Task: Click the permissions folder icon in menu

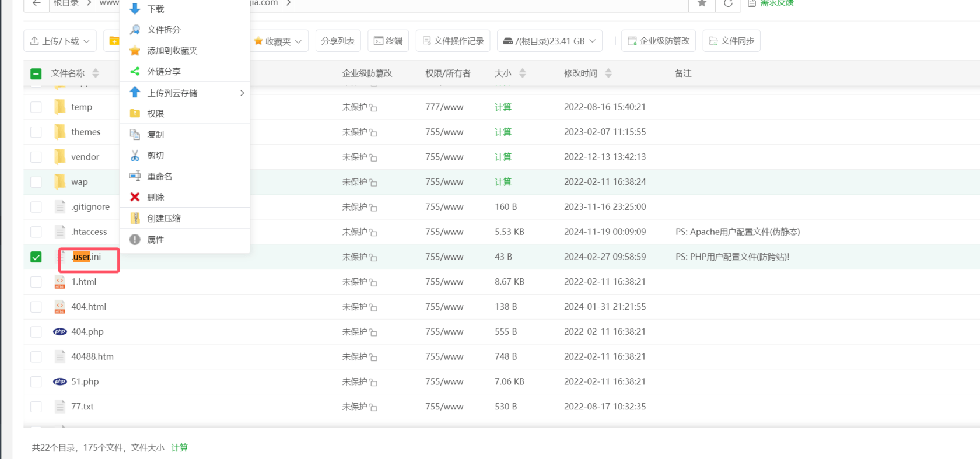Action: click(x=135, y=113)
